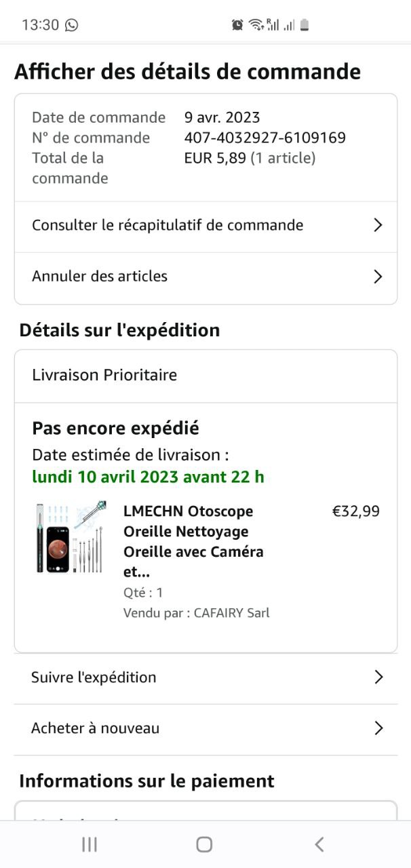Tap the green estimated delivery date text

pyautogui.click(x=148, y=477)
